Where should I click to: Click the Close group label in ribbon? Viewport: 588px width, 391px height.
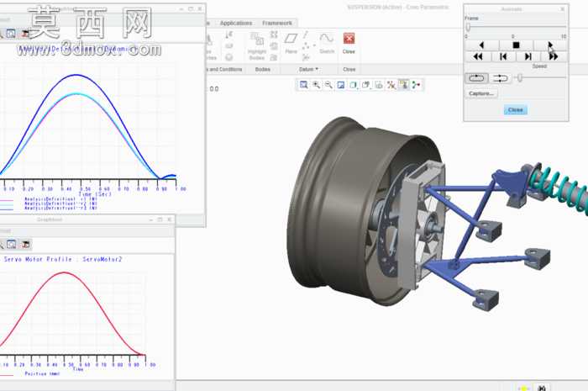(x=349, y=70)
